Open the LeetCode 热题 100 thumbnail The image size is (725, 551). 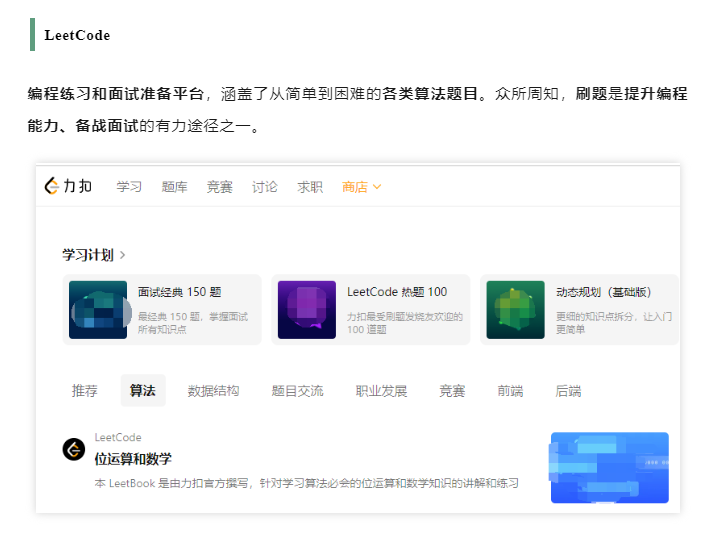pyautogui.click(x=307, y=310)
